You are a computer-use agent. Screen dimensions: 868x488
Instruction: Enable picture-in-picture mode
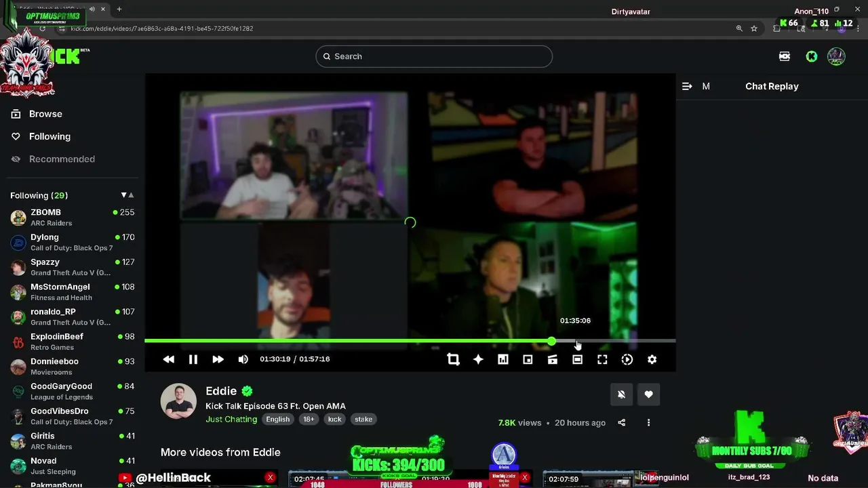(x=528, y=359)
